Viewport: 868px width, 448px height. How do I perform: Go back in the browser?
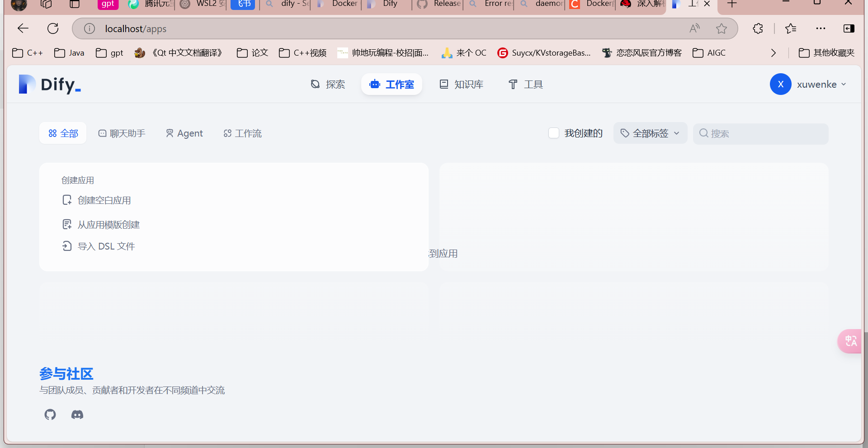click(x=23, y=28)
